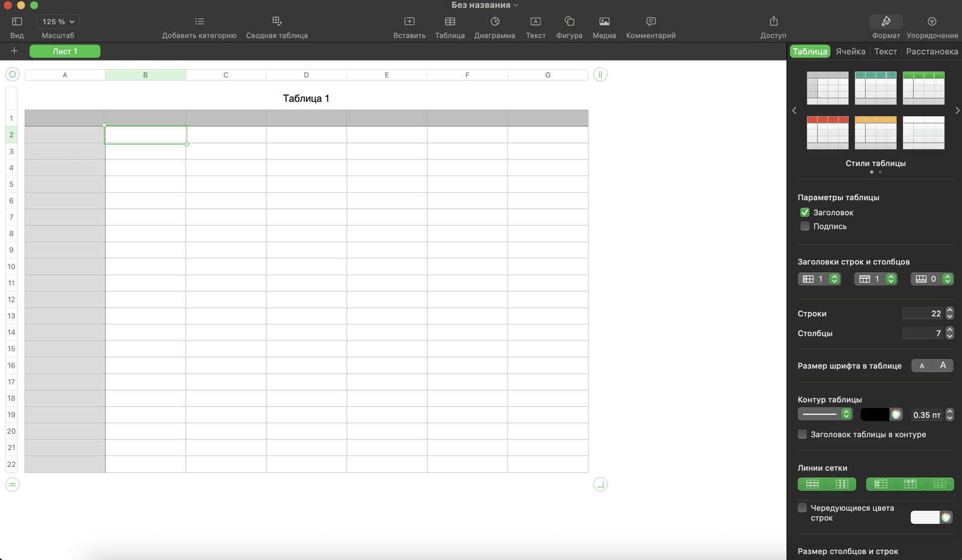
Task: Select the orange table style thumbnail
Action: click(x=875, y=133)
